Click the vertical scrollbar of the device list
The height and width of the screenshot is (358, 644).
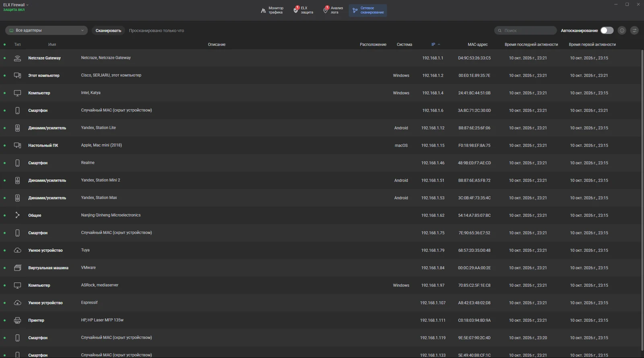point(642,199)
